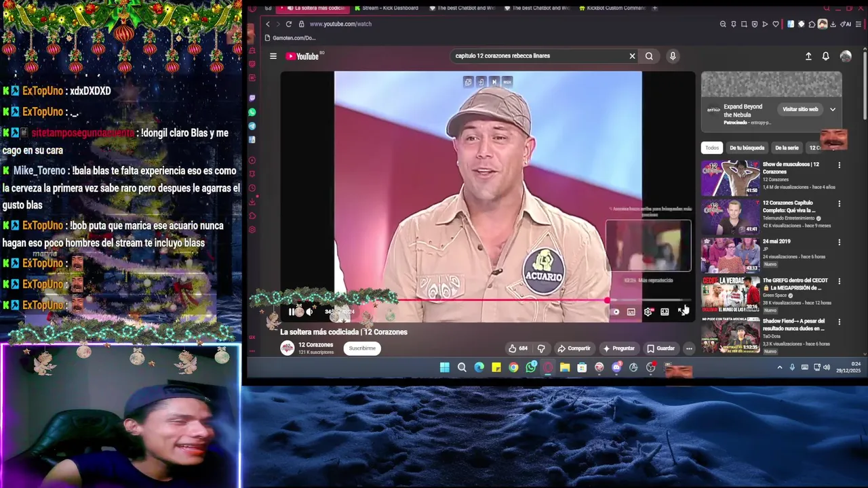Open 24 mai 2019 video title
The width and height of the screenshot is (868, 488).
click(x=776, y=242)
